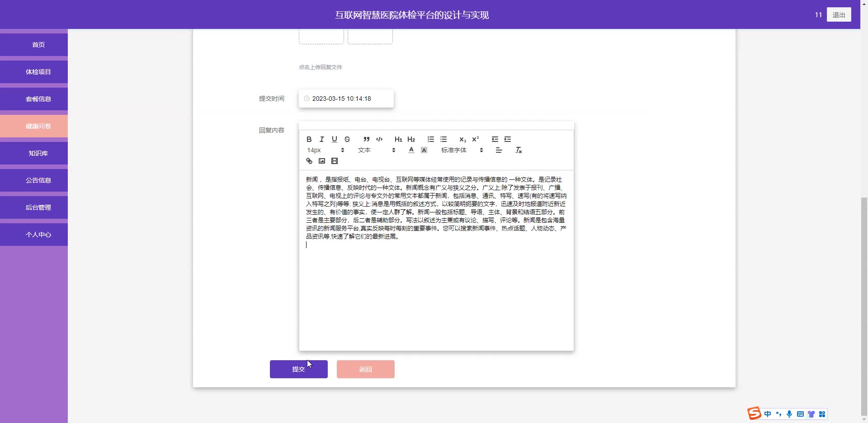Viewport: 868px width, 423px height.
Task: Apply Heading 2 style
Action: (411, 139)
